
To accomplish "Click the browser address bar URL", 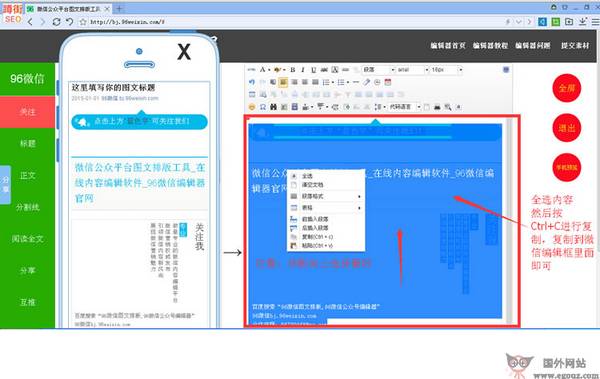I will (128, 22).
